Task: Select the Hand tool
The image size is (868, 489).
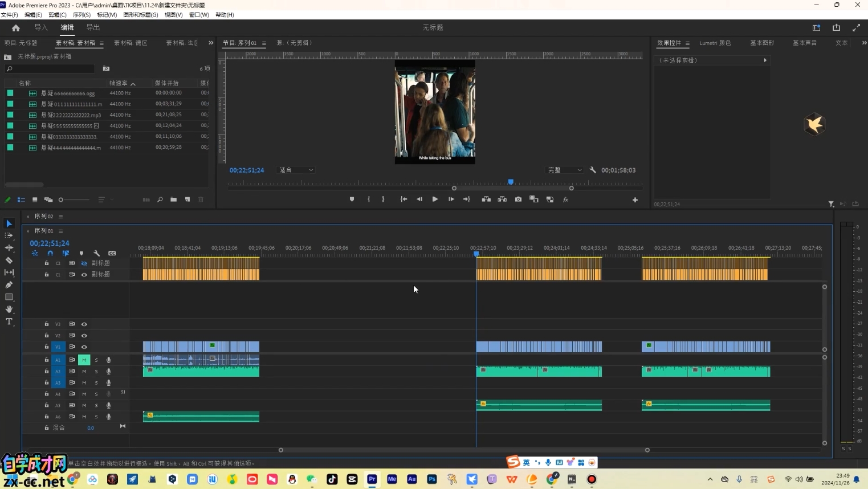Action: (x=9, y=309)
